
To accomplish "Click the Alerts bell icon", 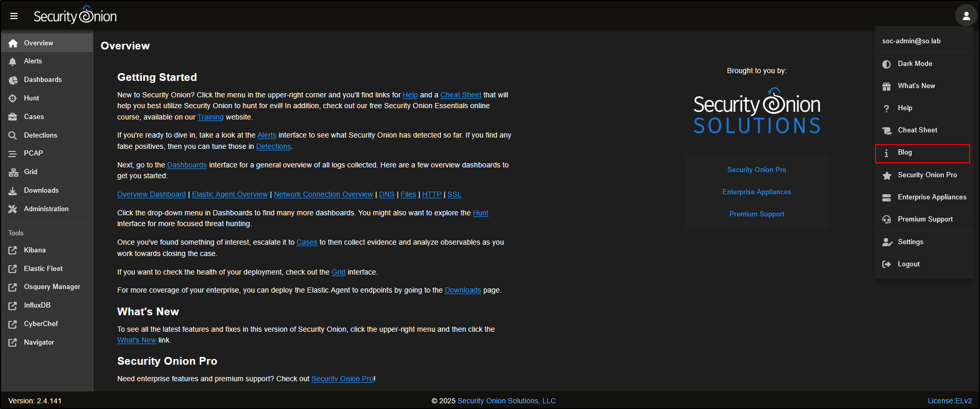I will tap(13, 61).
